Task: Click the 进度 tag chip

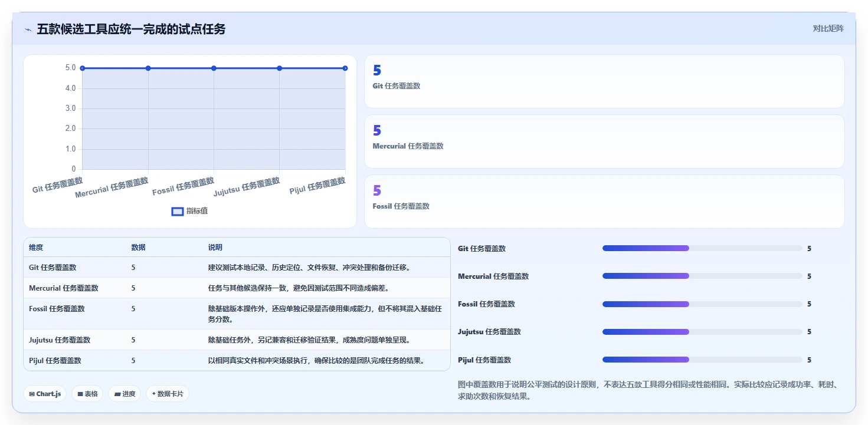Action: click(125, 394)
